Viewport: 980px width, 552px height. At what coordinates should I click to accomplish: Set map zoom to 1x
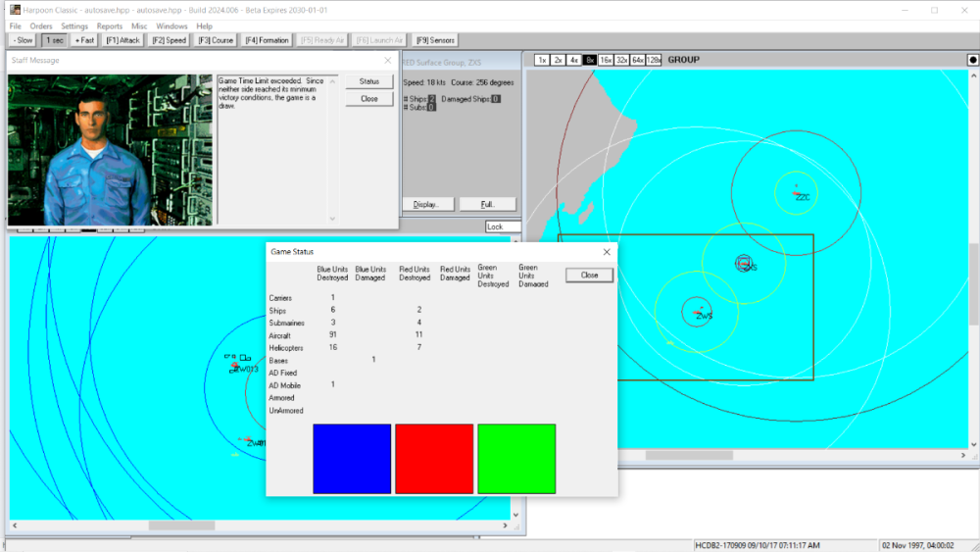pos(542,60)
